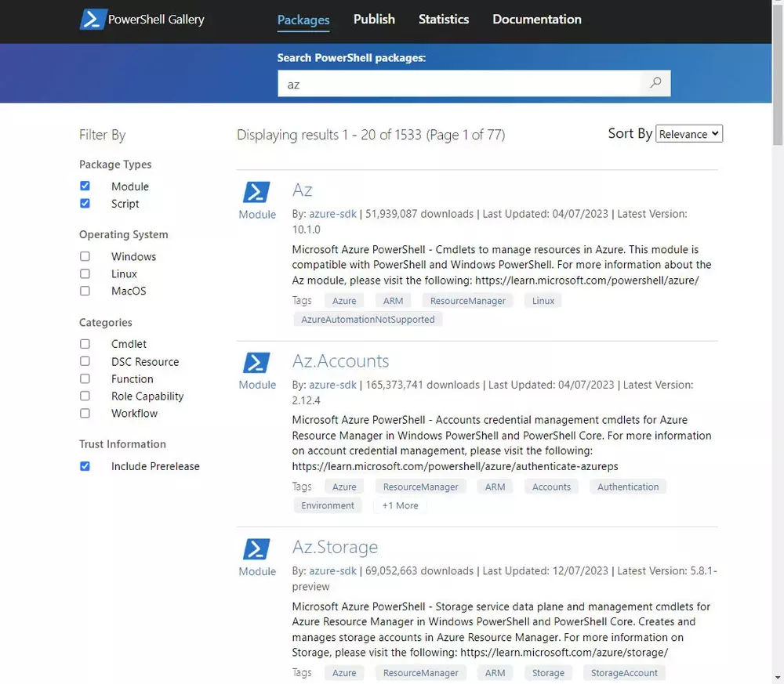Click the Az module icon
This screenshot has width=784, height=684.
click(257, 192)
